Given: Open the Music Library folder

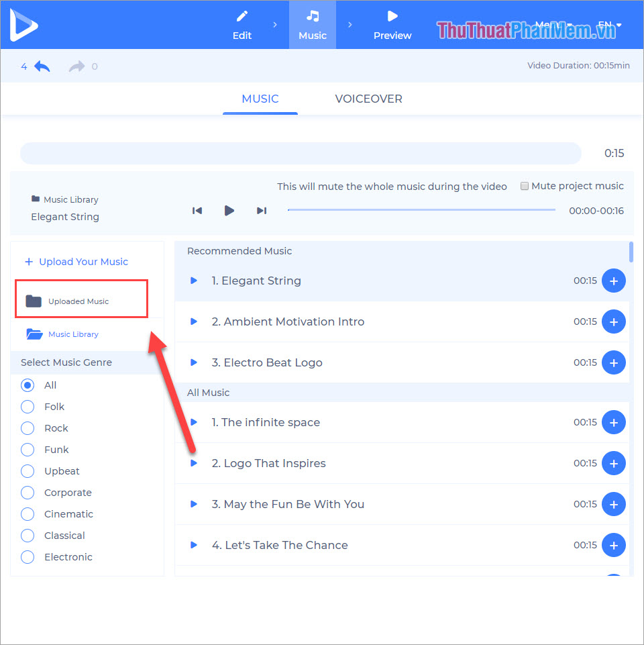Looking at the screenshot, I should (x=72, y=334).
